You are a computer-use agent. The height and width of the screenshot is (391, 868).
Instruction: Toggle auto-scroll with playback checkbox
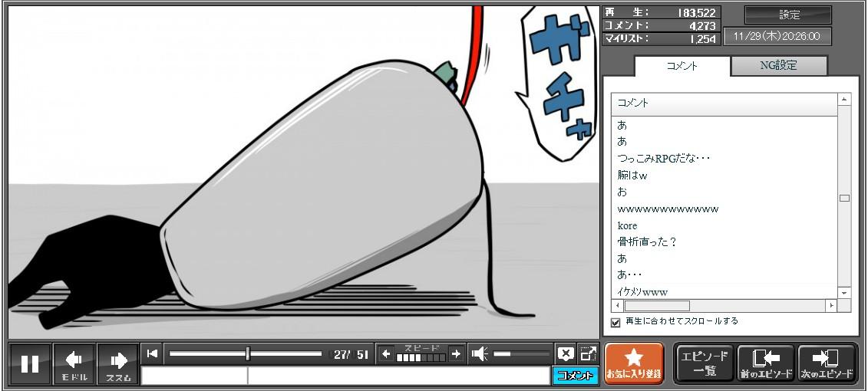pos(616,322)
